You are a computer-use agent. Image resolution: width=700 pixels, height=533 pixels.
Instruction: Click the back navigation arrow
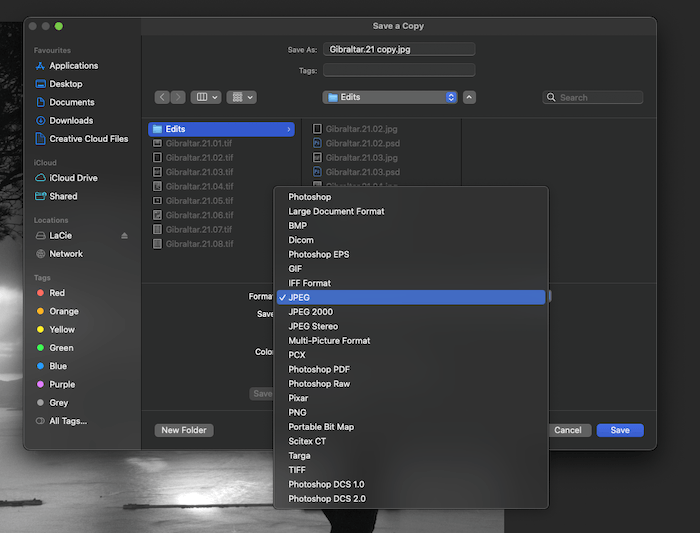(162, 97)
